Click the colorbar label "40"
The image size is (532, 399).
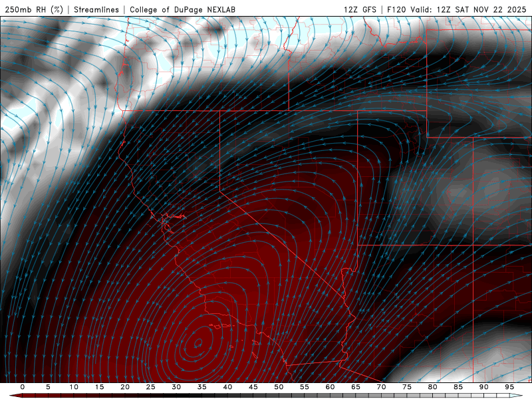(227, 387)
